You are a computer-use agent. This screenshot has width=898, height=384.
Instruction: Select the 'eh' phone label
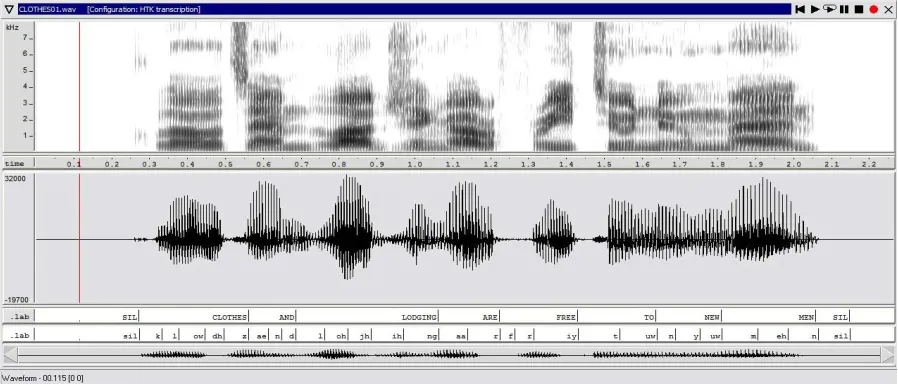[x=781, y=337]
